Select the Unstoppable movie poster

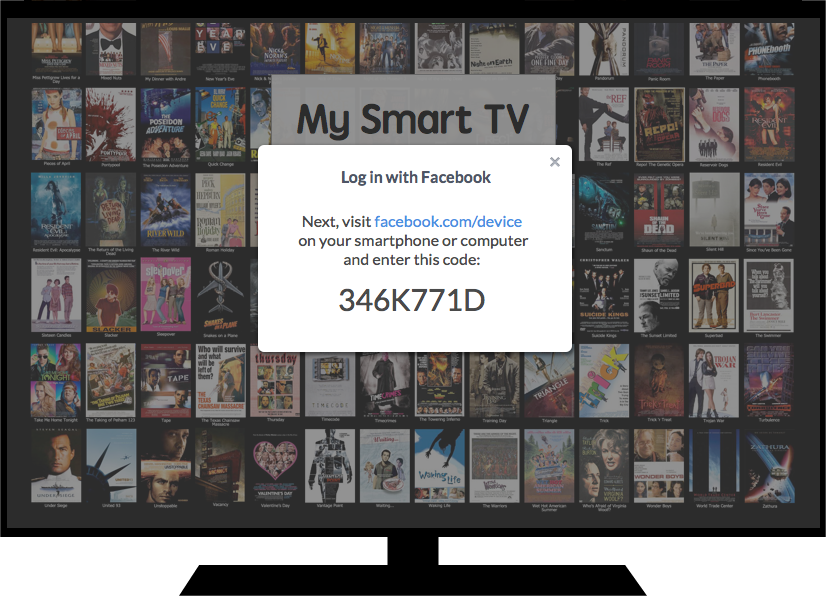click(165, 466)
